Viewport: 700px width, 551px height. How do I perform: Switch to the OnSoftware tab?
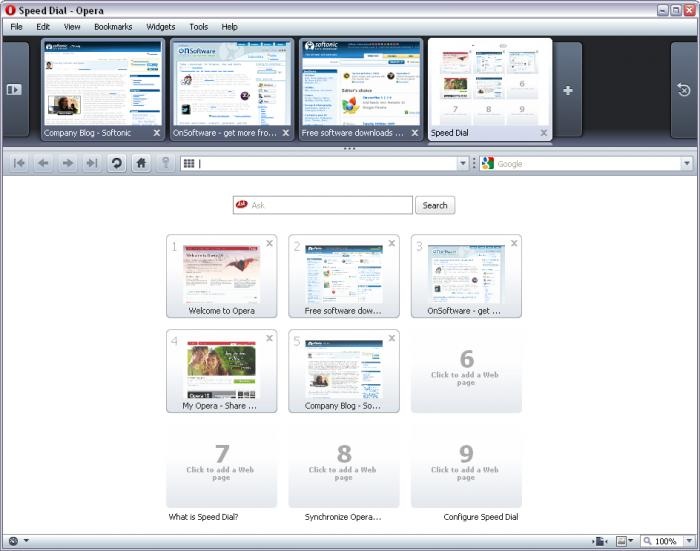232,89
